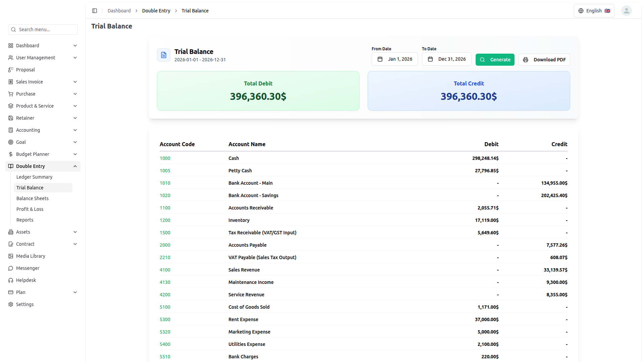644x362 pixels.
Task: Expand the Accounting menu chevron
Action: [75, 130]
